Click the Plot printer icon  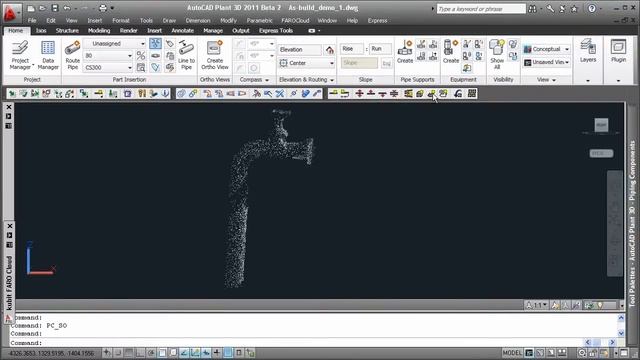[103, 8]
